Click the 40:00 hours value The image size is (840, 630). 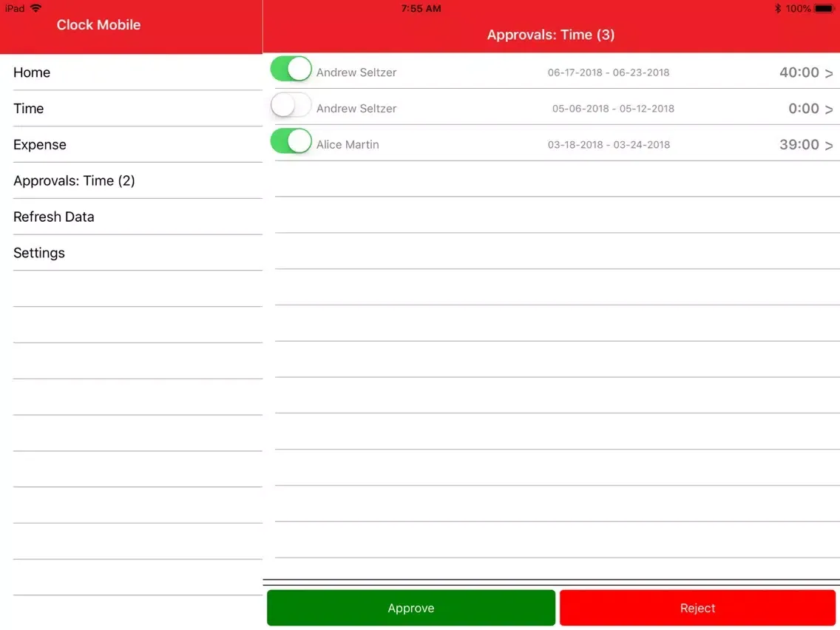pyautogui.click(x=799, y=72)
